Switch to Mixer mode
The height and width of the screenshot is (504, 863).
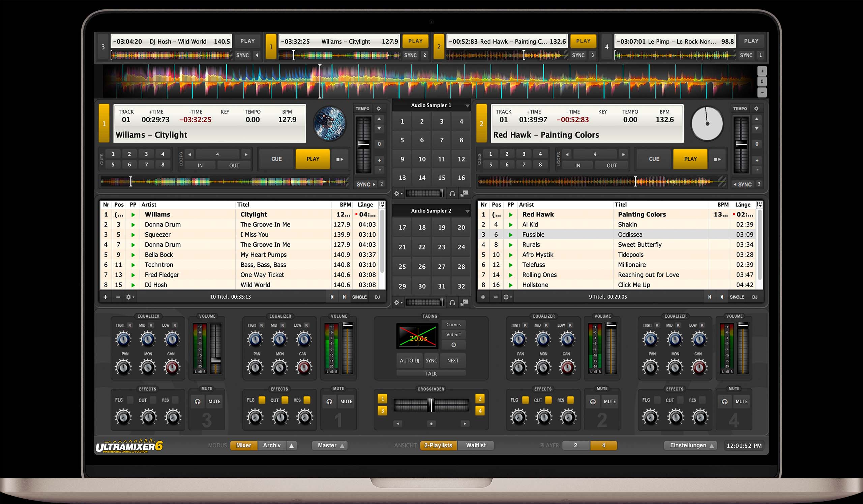pyautogui.click(x=243, y=445)
